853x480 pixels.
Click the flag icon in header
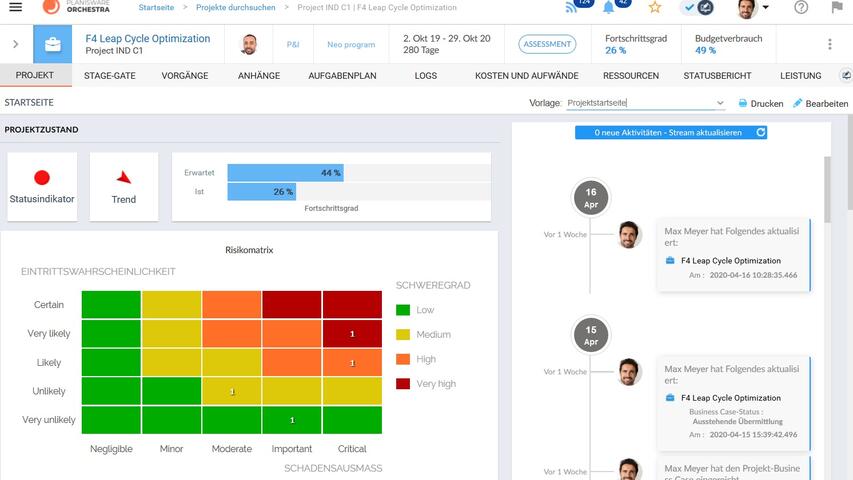click(836, 8)
